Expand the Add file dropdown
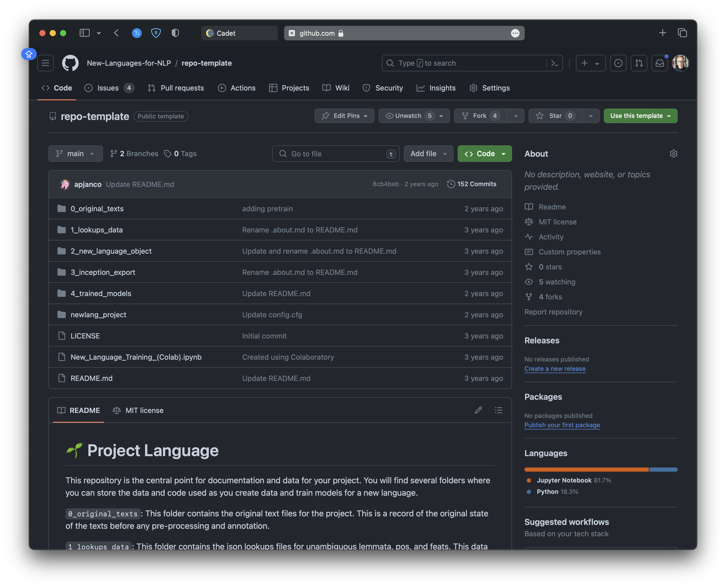The image size is (726, 588). coord(428,154)
